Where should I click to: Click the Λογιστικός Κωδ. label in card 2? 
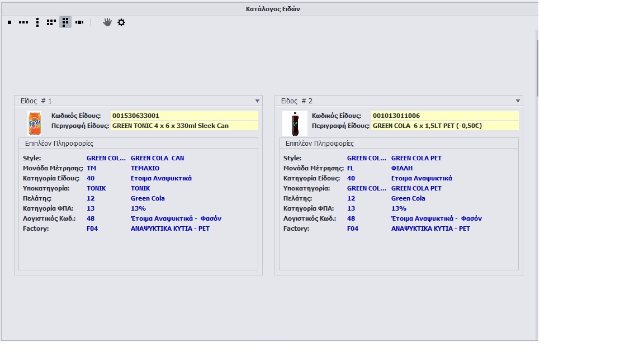(x=310, y=218)
